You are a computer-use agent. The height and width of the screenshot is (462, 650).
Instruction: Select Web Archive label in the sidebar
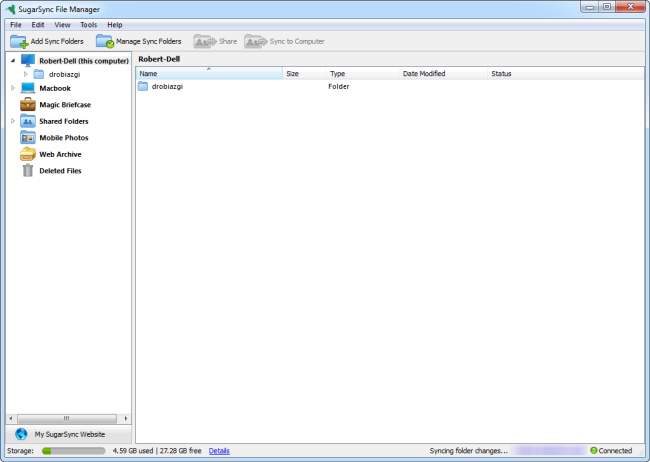tap(60, 154)
